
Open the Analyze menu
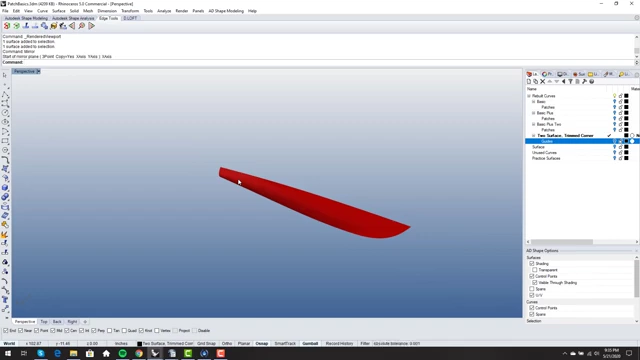164,11
